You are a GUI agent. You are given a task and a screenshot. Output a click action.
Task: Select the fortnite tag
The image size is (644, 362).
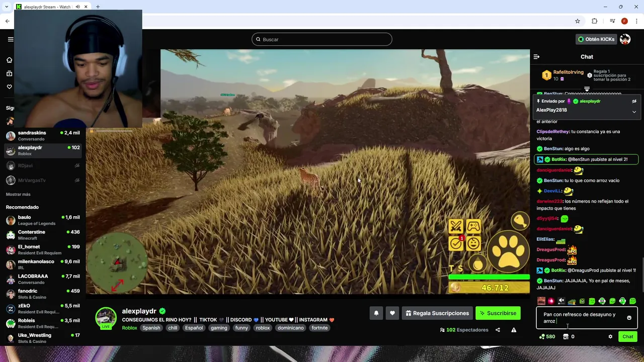(319, 328)
